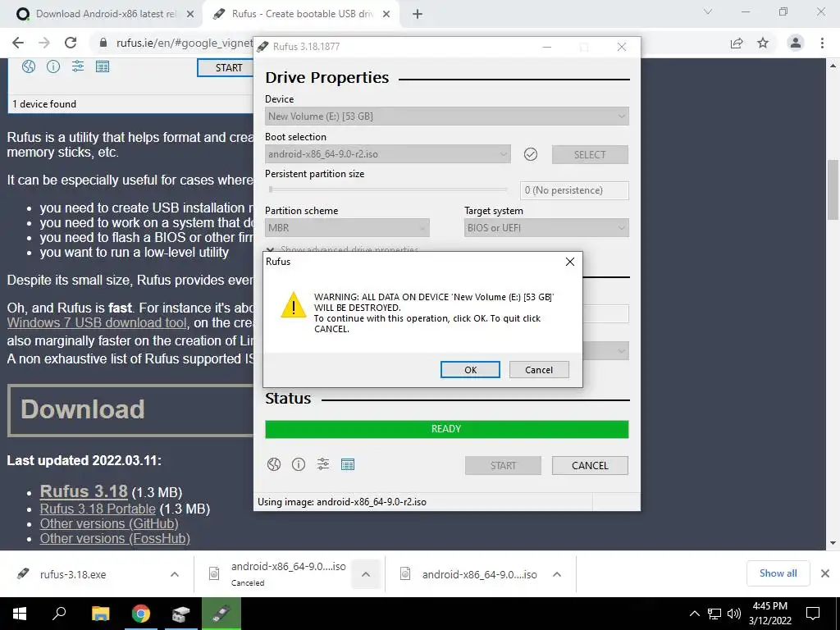Viewport: 840px width, 630px height.
Task: Open Other versions (FossHub) link
Action: [x=115, y=538]
